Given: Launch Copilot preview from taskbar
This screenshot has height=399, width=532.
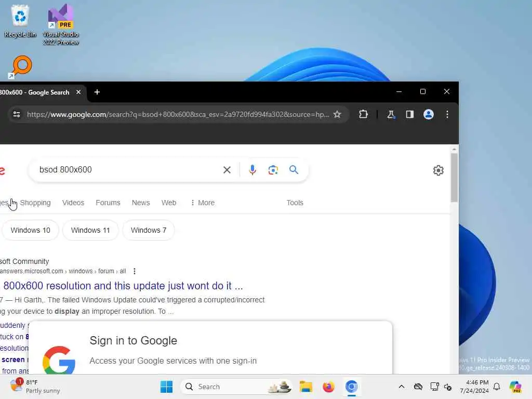Looking at the screenshot, I should (x=515, y=387).
